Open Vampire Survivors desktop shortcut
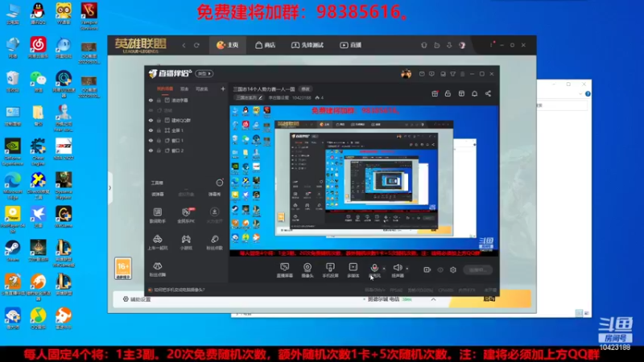644x362 pixels. tap(89, 16)
